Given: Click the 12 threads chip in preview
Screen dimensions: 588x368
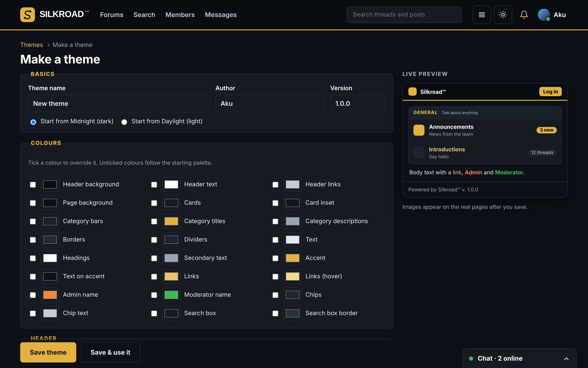Looking at the screenshot, I should 542,152.
